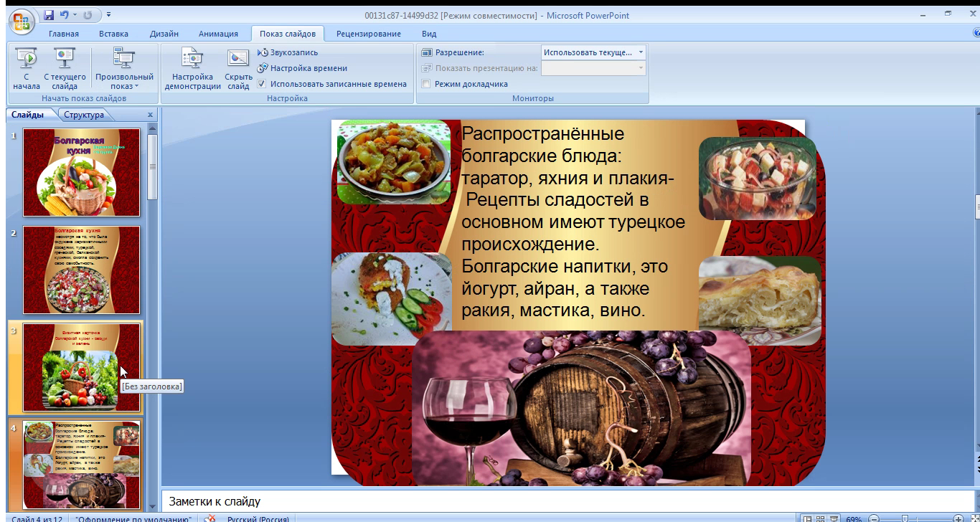The image size is (980, 522).
Task: Open the round Office button menu
Action: (x=20, y=22)
